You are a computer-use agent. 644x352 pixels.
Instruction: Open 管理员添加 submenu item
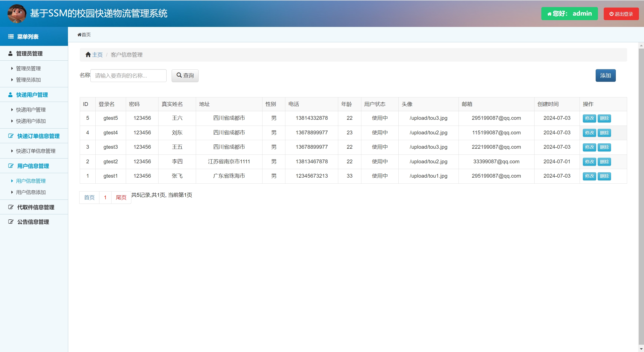[28, 80]
